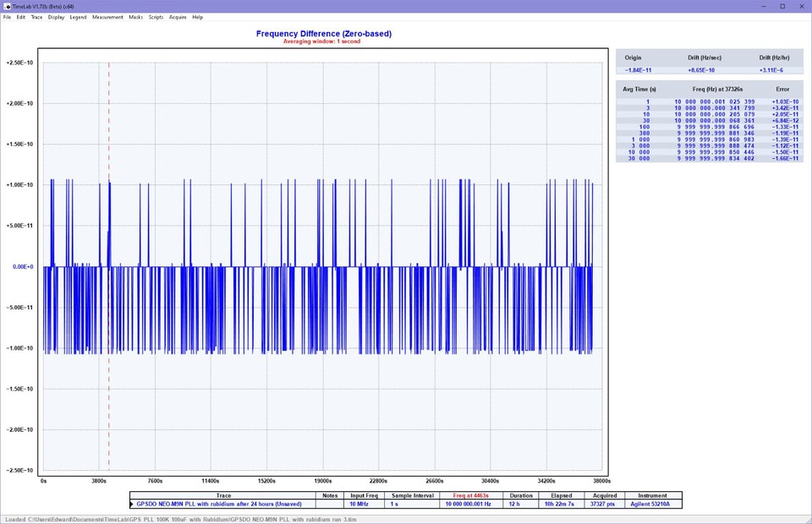This screenshot has height=524, width=812.
Task: Open the Scripts menu
Action: pos(156,17)
